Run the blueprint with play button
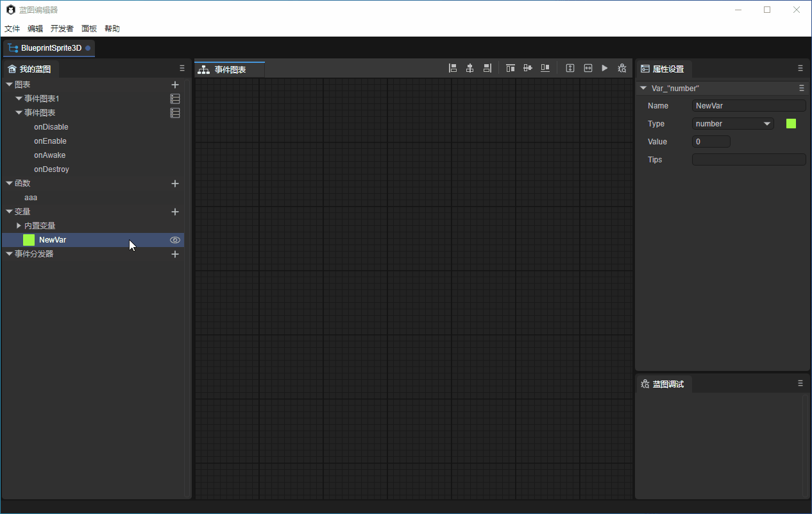812x514 pixels. (605, 68)
